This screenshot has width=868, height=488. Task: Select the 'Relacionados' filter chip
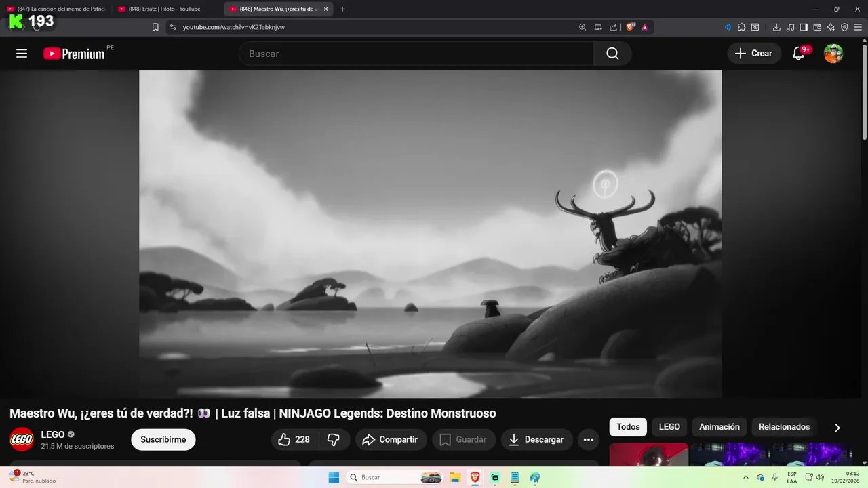[784, 427]
